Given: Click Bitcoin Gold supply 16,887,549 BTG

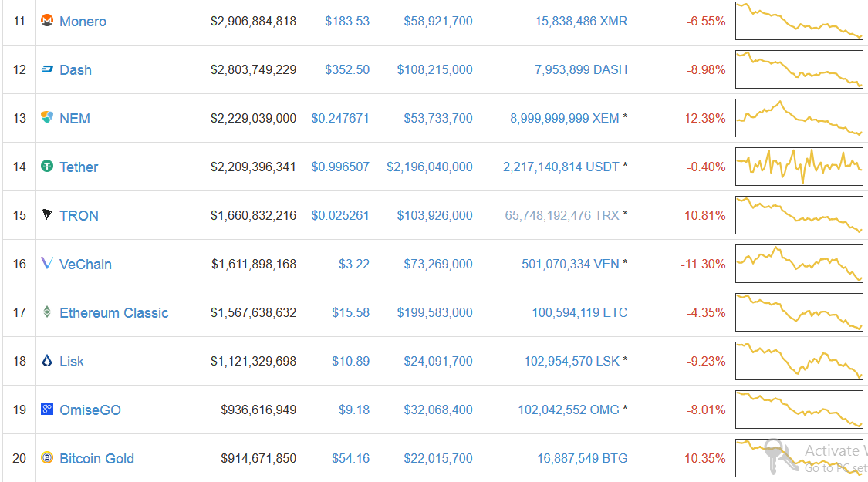Looking at the screenshot, I should (582, 459).
